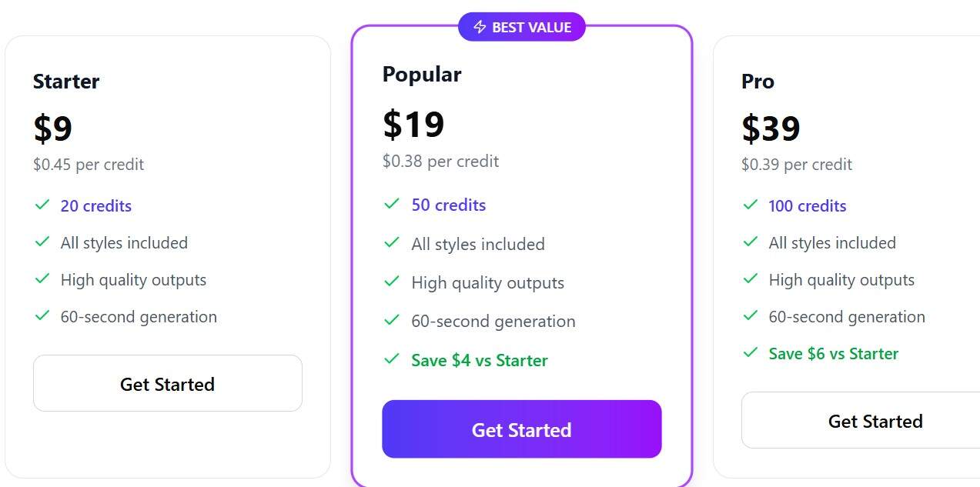The height and width of the screenshot is (487, 980).
Task: Click the checkmark beside High quality outputs in Pro
Action: pos(750,279)
